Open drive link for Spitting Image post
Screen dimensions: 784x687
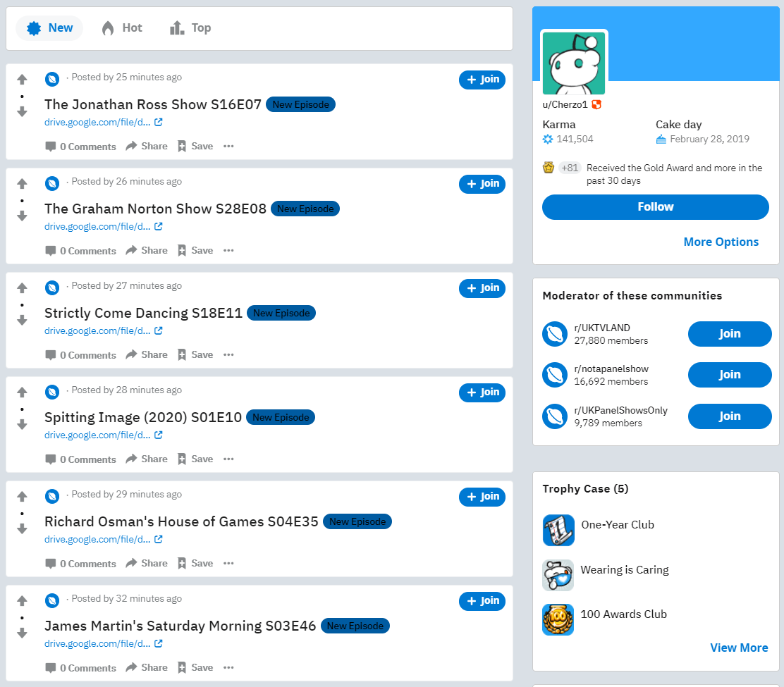pyautogui.click(x=103, y=435)
